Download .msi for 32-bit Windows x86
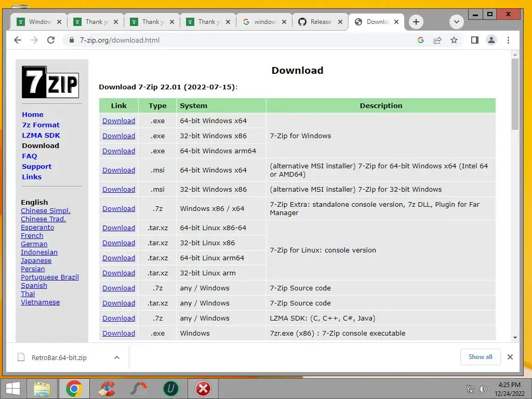The image size is (532, 399). coord(119,189)
